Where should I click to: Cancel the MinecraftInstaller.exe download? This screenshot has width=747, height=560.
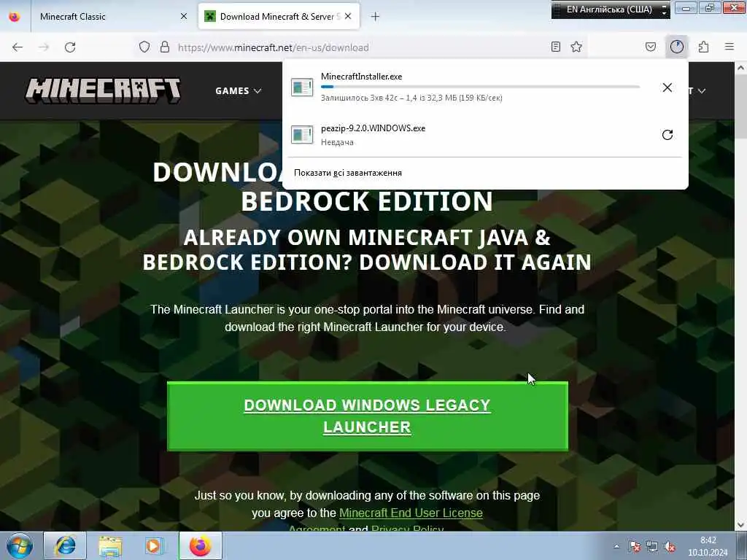[x=667, y=87]
